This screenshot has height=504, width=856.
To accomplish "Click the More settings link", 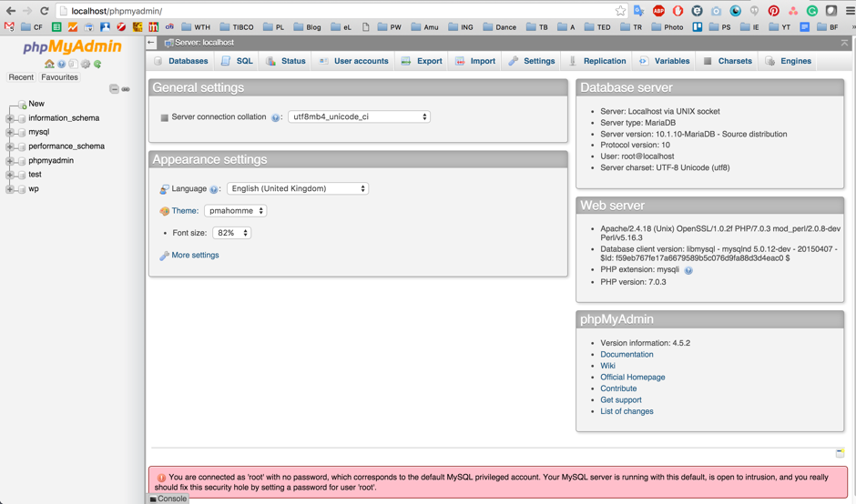I will tap(195, 256).
